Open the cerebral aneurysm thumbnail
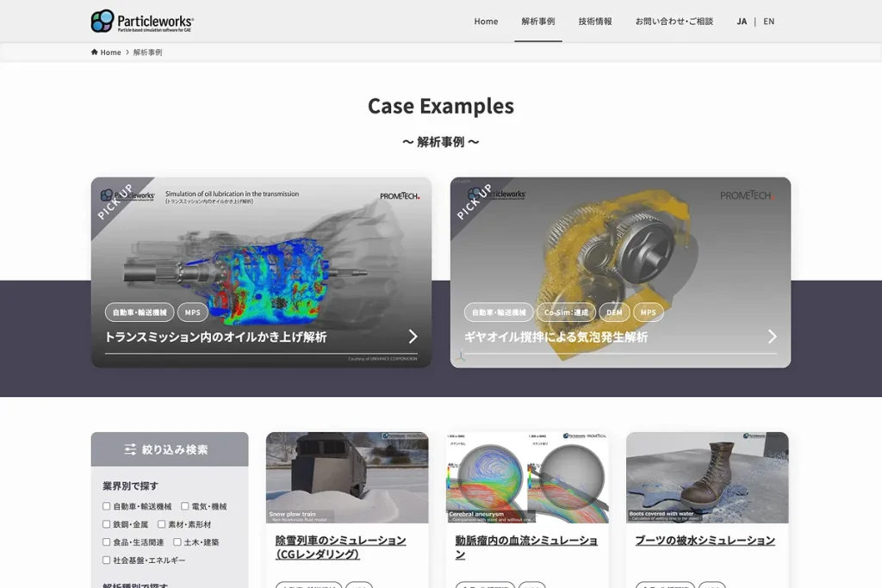 527,478
